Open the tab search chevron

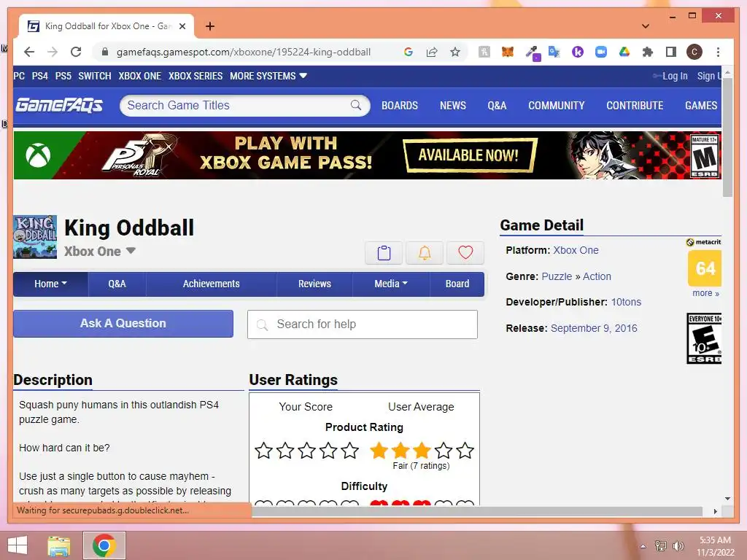click(x=646, y=26)
